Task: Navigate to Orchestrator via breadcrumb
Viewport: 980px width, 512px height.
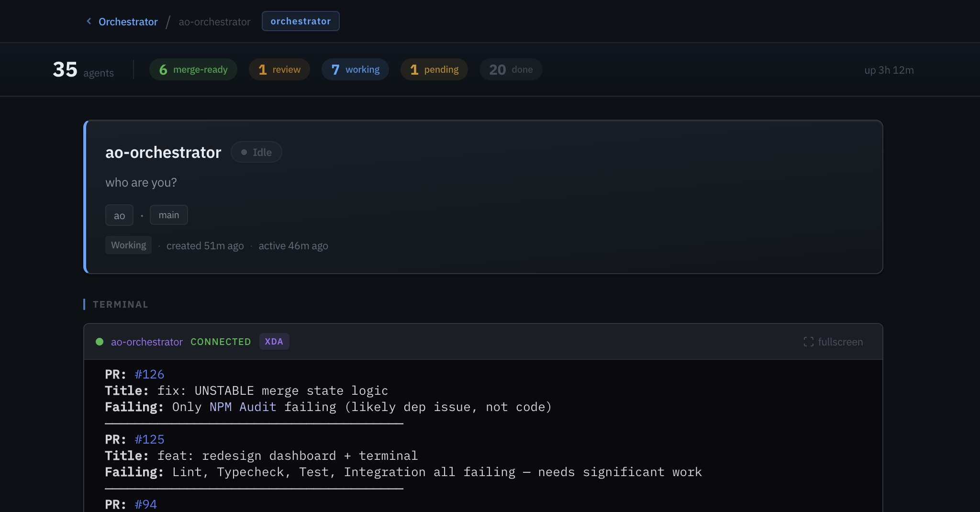Action: (x=127, y=22)
